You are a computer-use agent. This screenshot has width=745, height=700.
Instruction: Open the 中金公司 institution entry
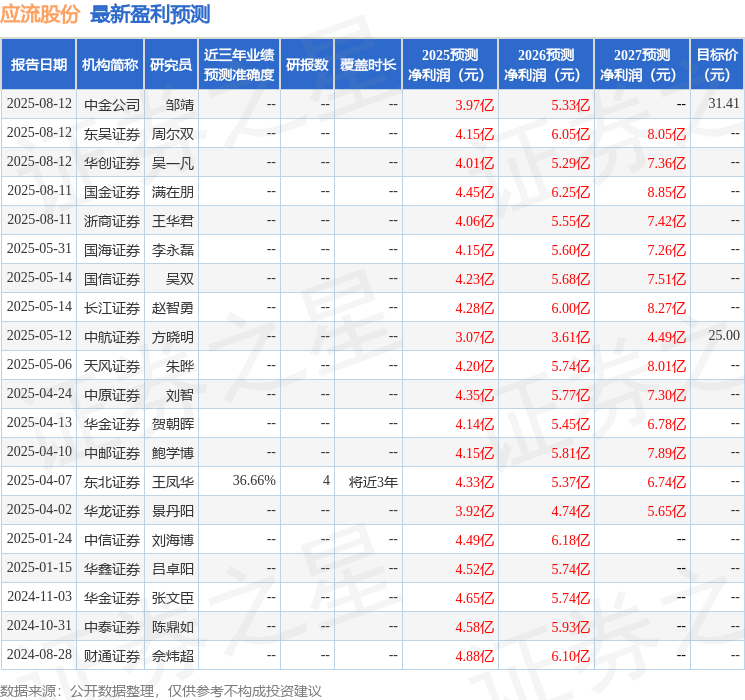click(112, 104)
